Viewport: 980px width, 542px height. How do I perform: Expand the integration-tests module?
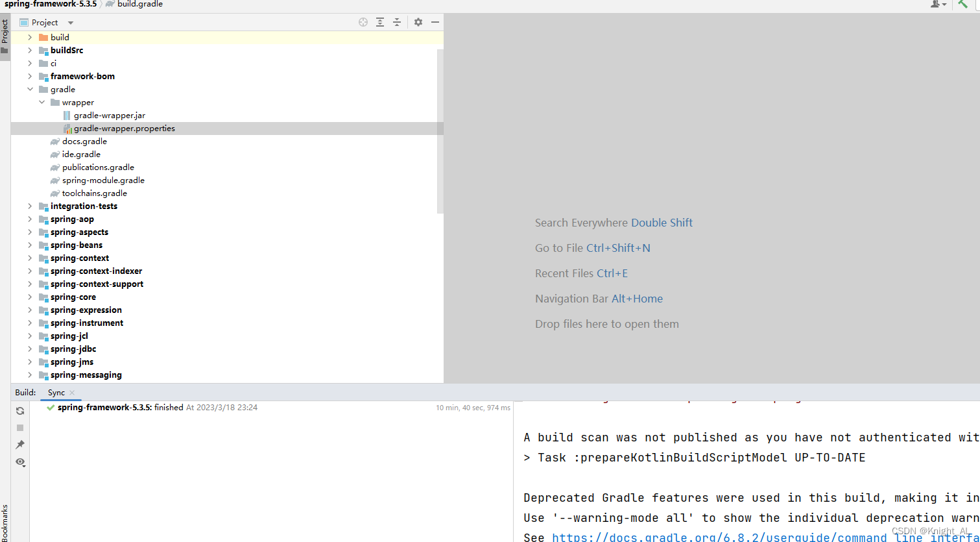click(x=30, y=206)
